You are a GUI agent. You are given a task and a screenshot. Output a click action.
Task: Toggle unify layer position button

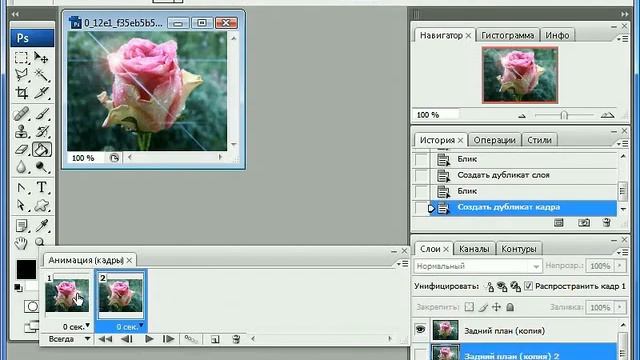489,287
